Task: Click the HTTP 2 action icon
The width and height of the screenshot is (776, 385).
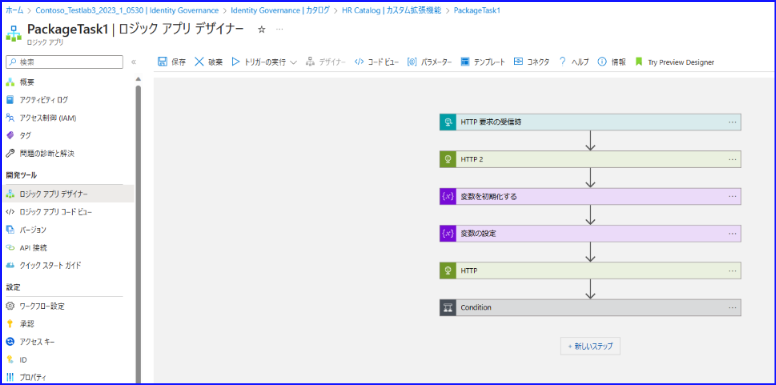Action: point(448,159)
